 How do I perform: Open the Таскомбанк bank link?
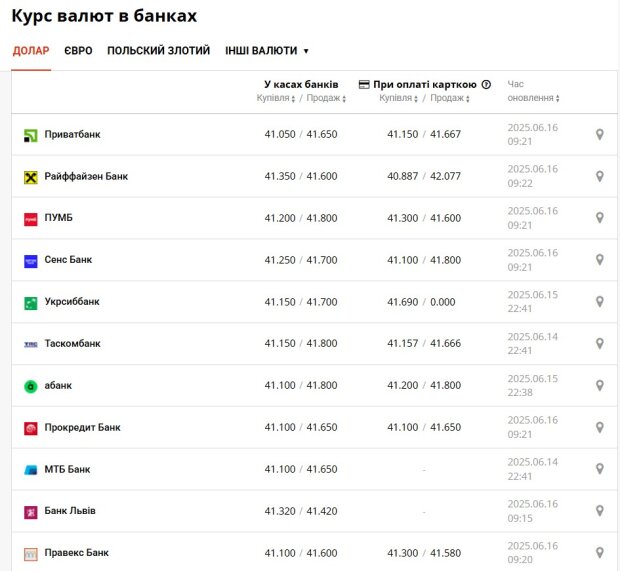coord(72,343)
